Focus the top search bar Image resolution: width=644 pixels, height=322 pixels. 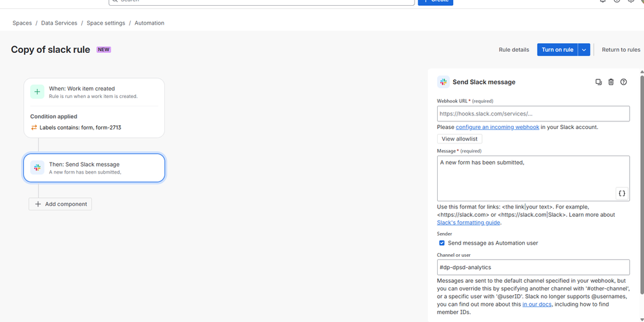262,2
